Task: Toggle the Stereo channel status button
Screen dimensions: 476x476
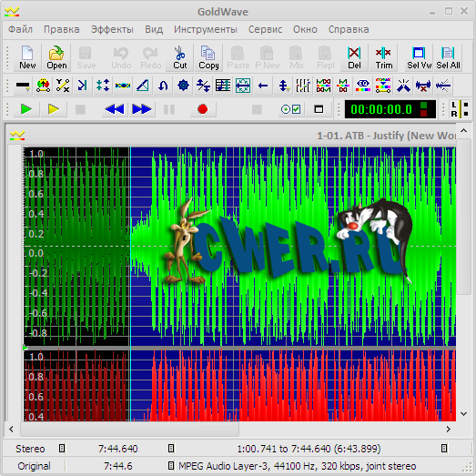Action: click(x=62, y=449)
